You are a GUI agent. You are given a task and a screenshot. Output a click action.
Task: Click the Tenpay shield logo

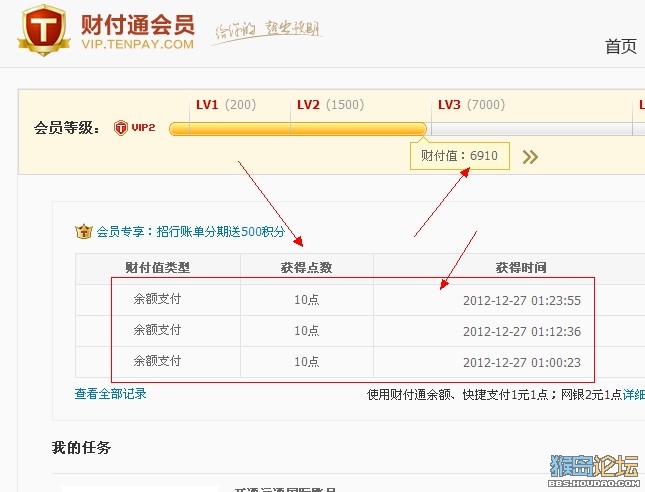click(x=43, y=30)
